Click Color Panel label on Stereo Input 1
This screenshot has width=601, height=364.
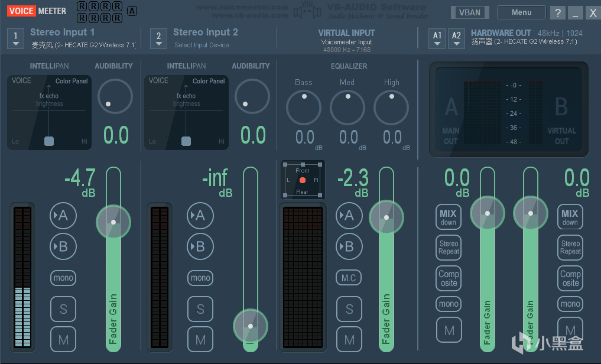click(x=72, y=81)
